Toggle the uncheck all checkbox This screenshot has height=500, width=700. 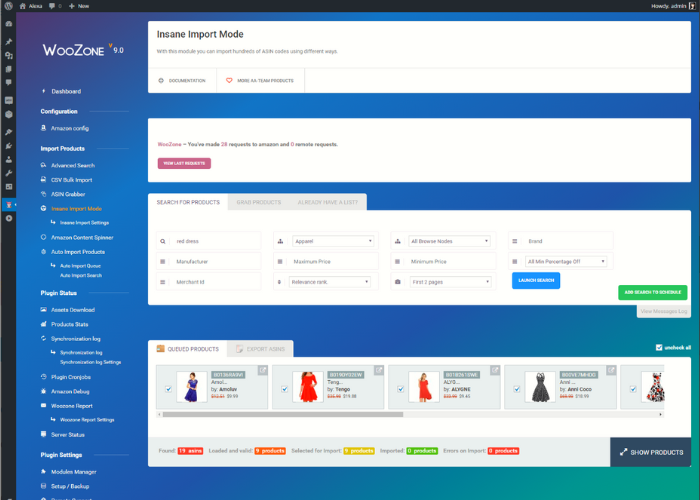click(659, 347)
